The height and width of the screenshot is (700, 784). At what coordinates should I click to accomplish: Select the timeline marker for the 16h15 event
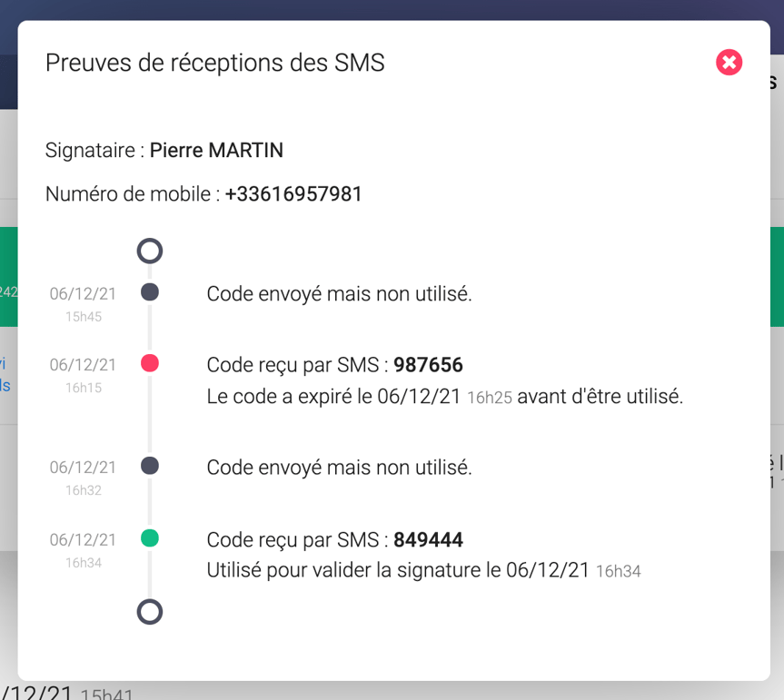click(149, 362)
